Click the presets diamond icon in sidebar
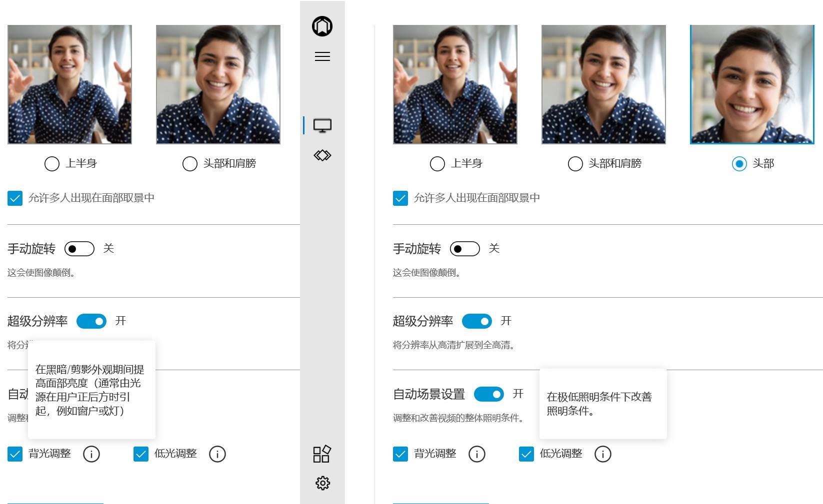 click(x=322, y=155)
